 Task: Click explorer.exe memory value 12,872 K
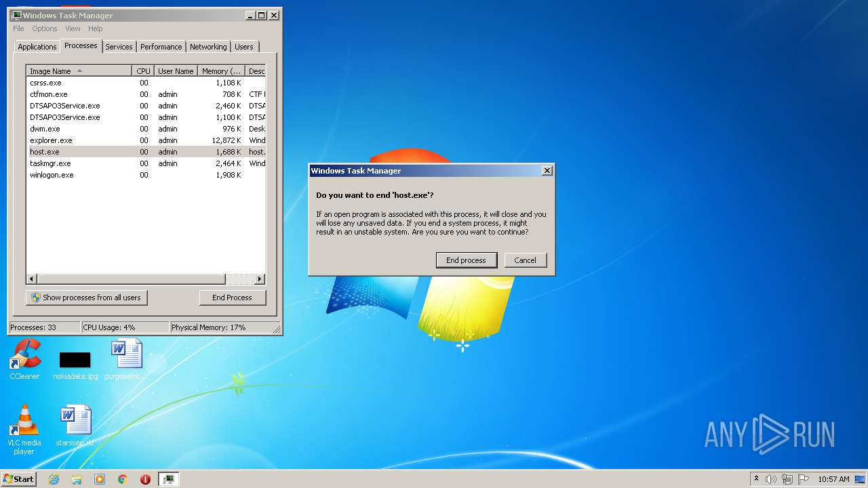click(226, 140)
